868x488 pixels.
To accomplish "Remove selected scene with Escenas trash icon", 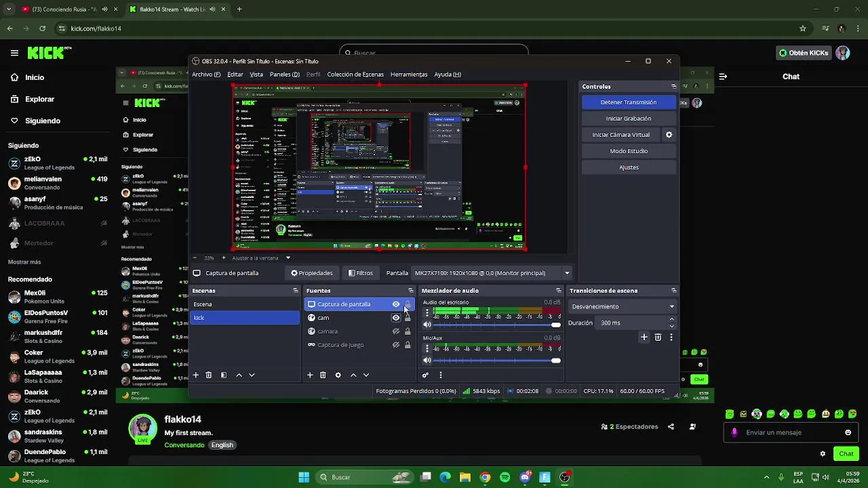I will 209,375.
